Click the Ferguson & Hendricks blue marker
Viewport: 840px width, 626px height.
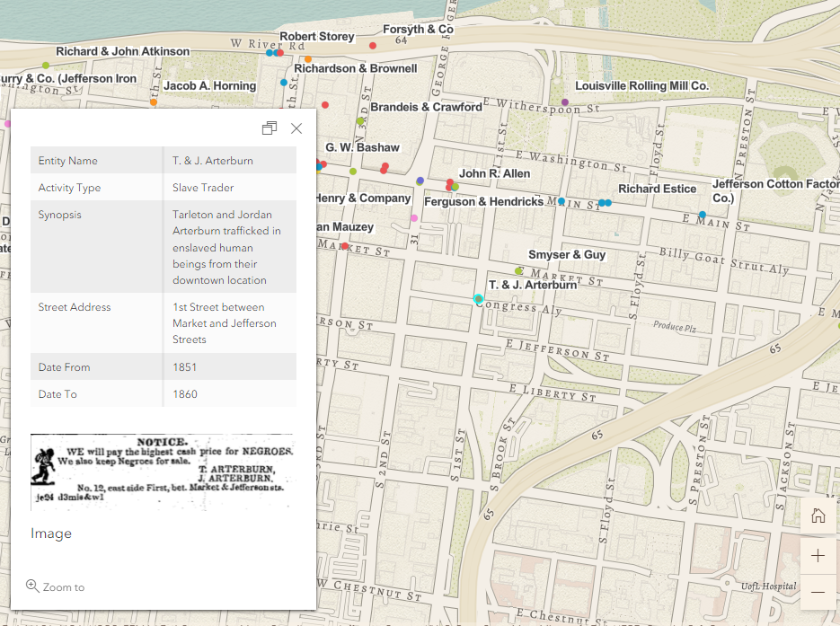point(561,202)
